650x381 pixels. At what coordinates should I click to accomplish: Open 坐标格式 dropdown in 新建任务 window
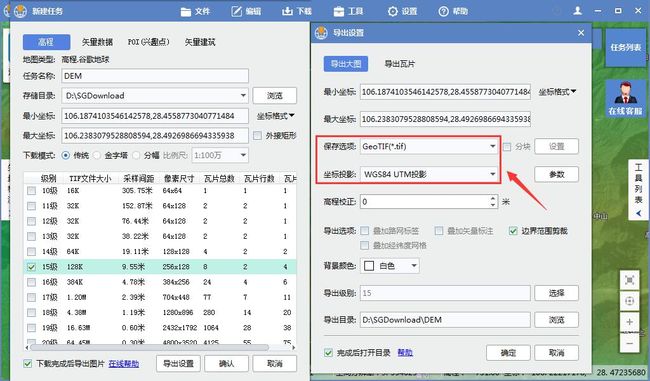275,116
